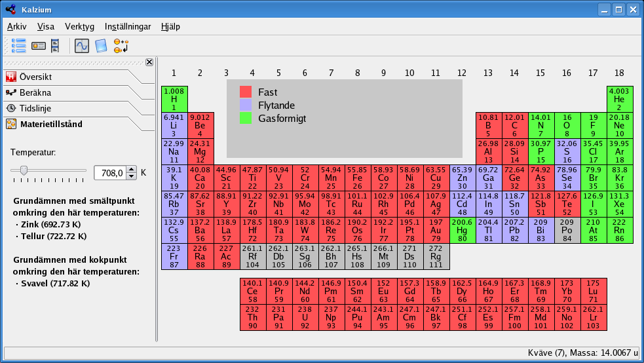Click the purple Flytande legend swatch

pos(246,105)
